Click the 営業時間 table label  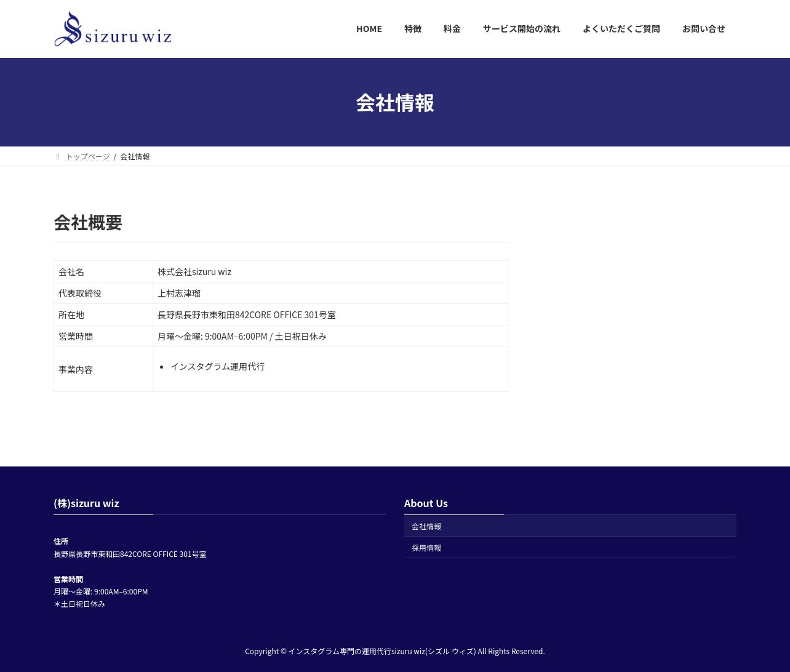(x=103, y=336)
